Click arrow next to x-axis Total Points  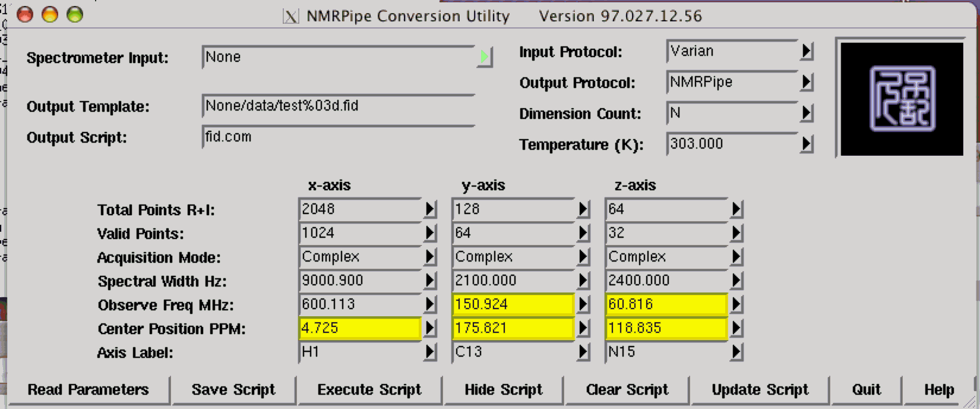pyautogui.click(x=430, y=209)
